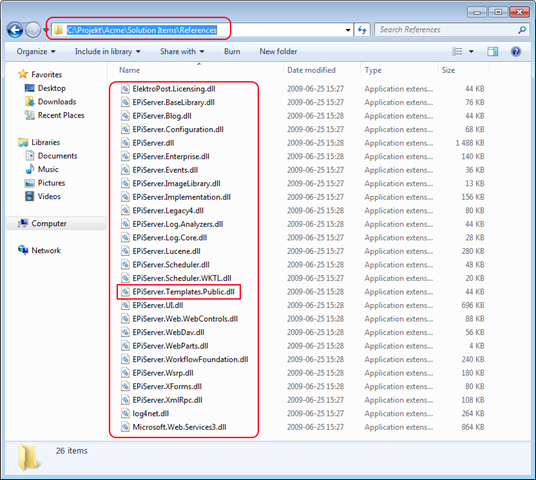
Task: Open the Help question mark icon
Action: point(515,52)
